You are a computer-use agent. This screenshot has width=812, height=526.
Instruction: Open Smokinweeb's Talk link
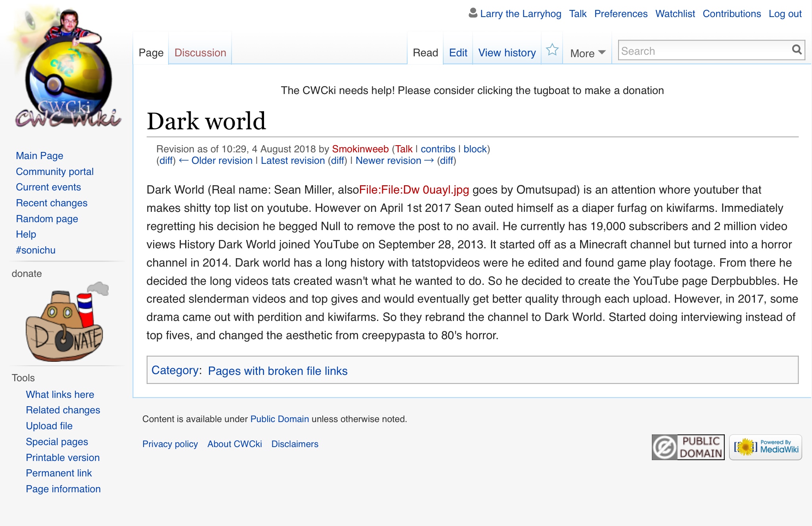(x=404, y=149)
